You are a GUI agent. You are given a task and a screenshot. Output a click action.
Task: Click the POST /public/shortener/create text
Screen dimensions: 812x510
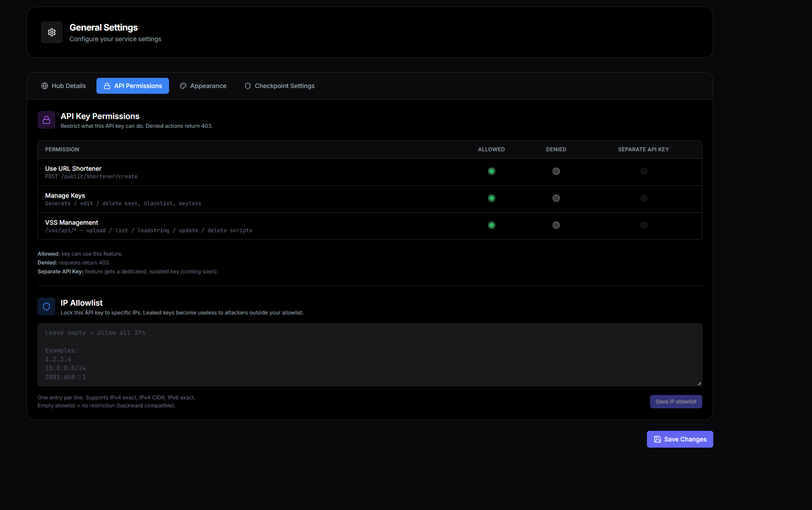(x=91, y=176)
